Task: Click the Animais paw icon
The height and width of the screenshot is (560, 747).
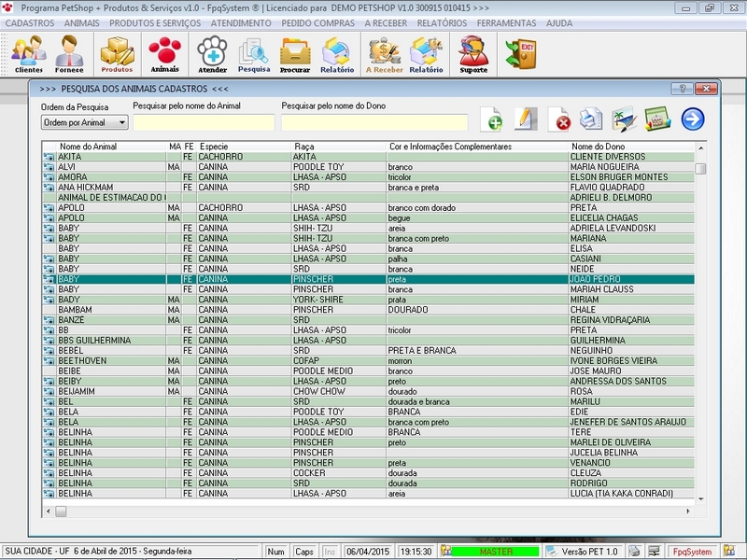Action: pyautogui.click(x=164, y=54)
